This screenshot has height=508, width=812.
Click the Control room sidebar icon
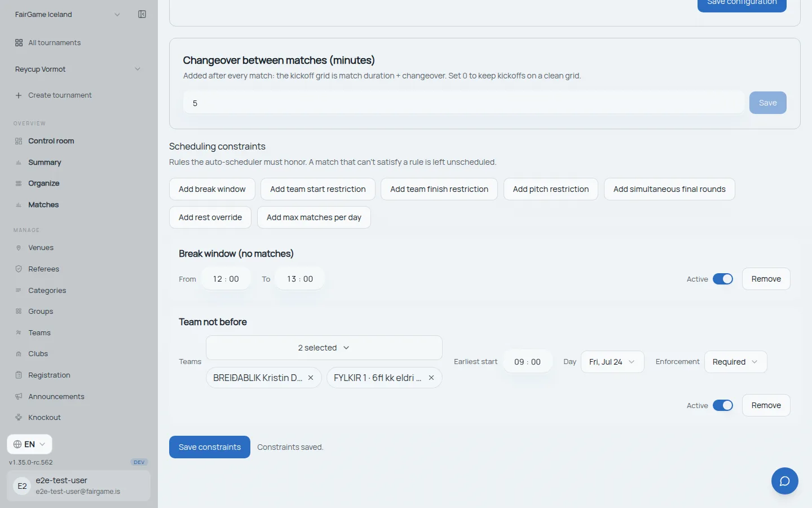click(19, 141)
